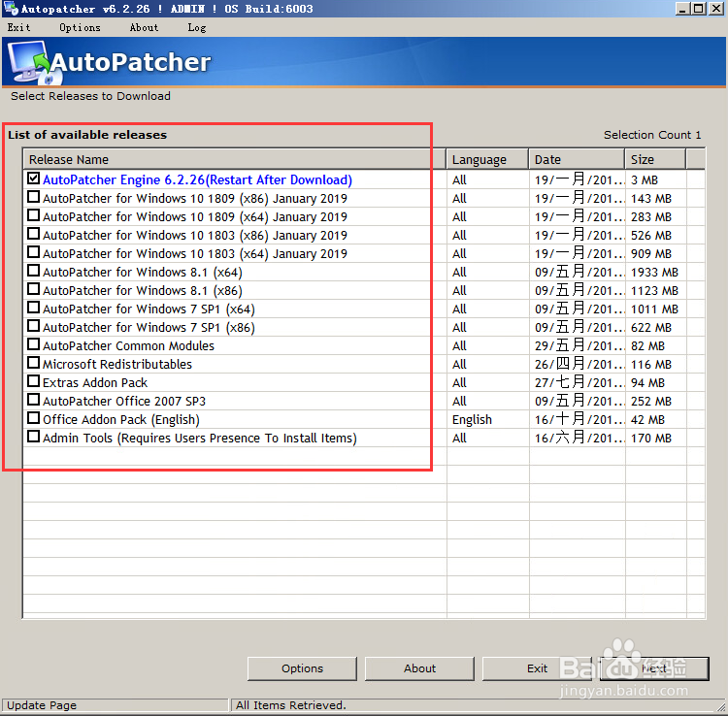
Task: Check Windows 10 1809 (x64) release checkbox
Action: pos(33,215)
